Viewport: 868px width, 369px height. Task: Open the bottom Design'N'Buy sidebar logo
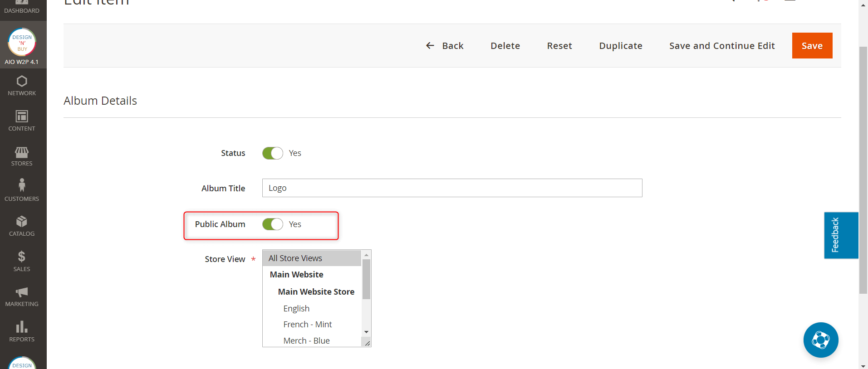click(22, 363)
